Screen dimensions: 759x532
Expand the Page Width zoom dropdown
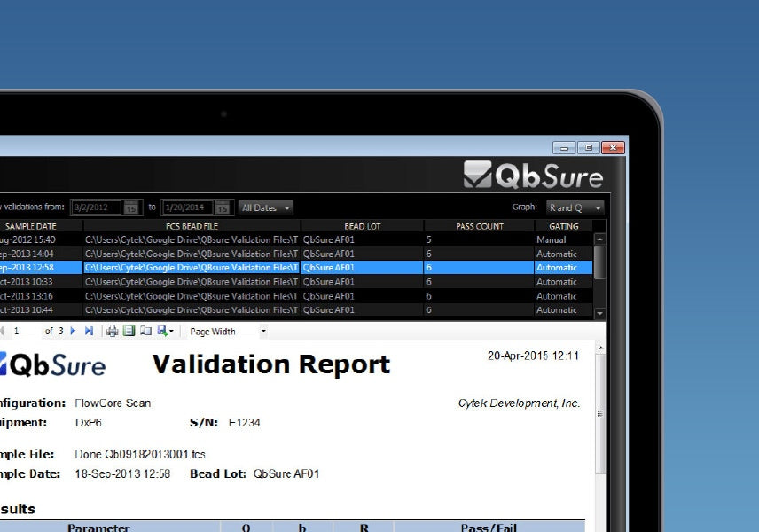[263, 332]
